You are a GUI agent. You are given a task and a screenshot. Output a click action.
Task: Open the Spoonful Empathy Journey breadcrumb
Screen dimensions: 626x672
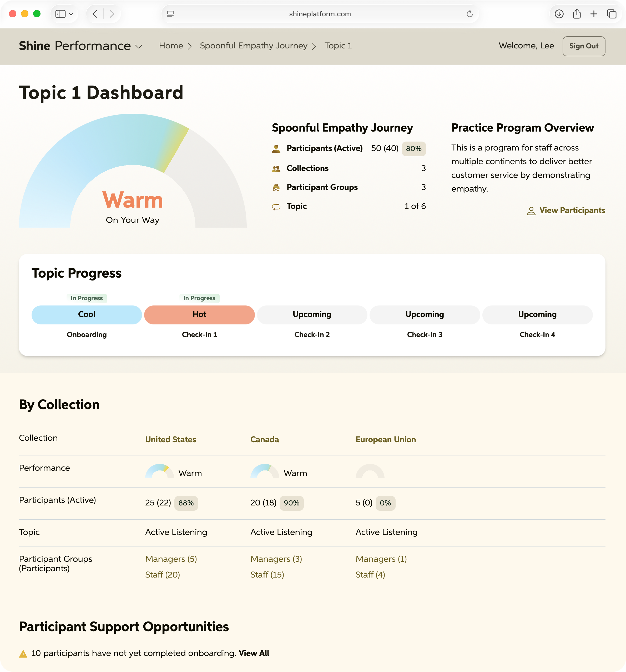(254, 46)
